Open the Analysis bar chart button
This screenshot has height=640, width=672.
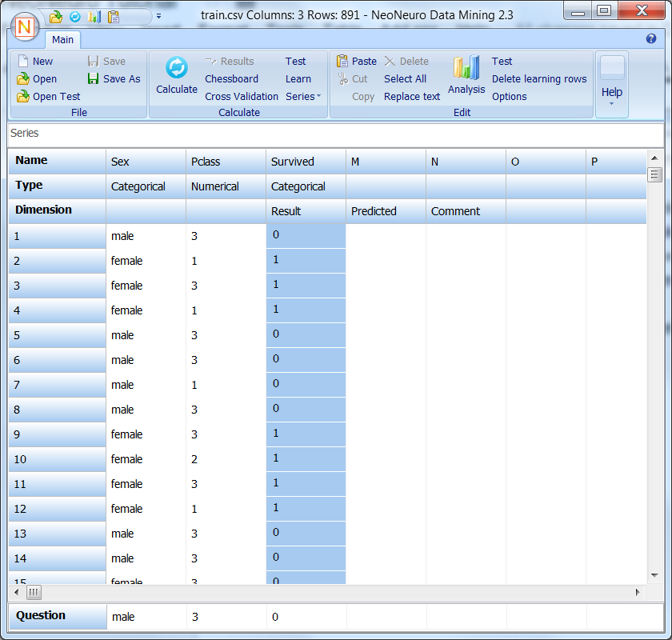tap(466, 75)
